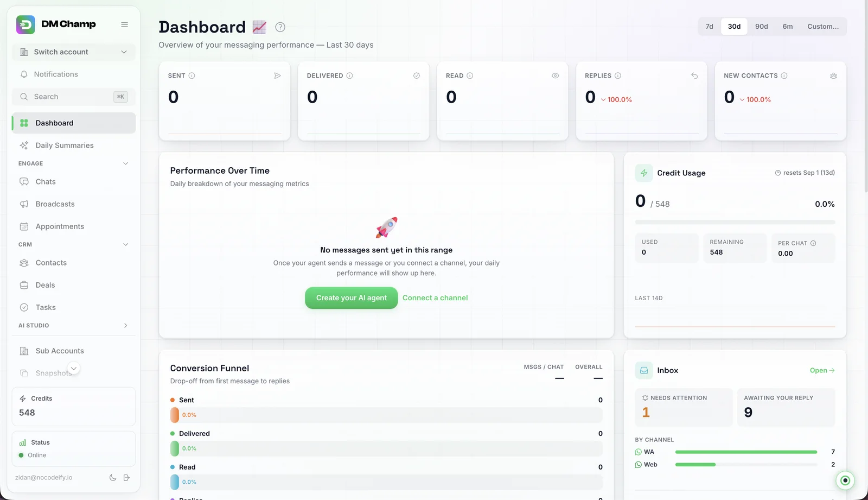Click the eye icon in READ card

(x=556, y=76)
